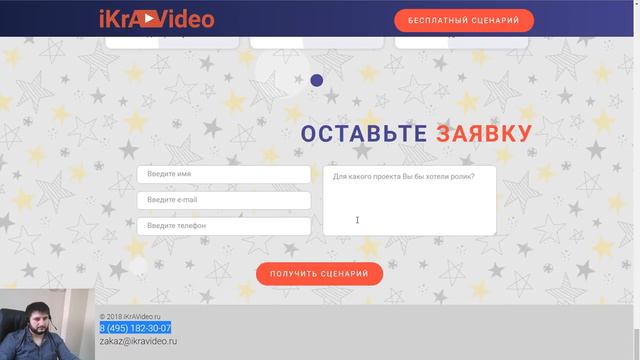The width and height of the screenshot is (640, 360).
Task: Focus the Введите e-mail input field
Action: [x=224, y=200]
